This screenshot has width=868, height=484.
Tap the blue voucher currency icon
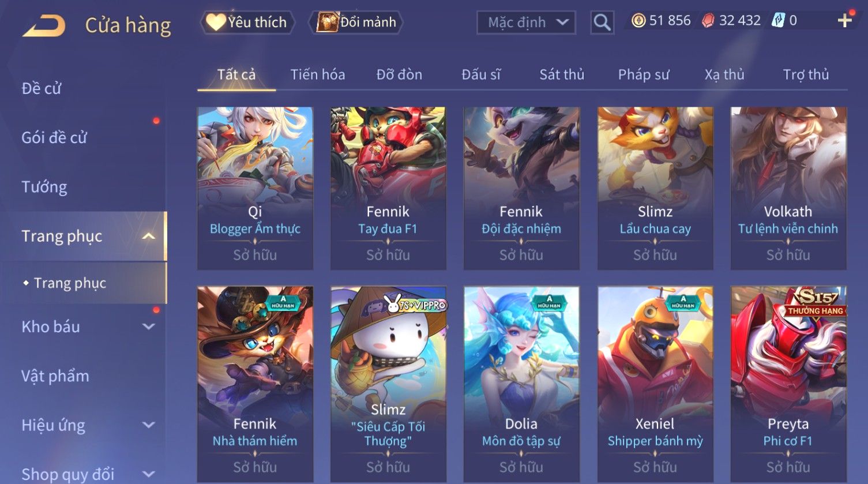click(778, 21)
